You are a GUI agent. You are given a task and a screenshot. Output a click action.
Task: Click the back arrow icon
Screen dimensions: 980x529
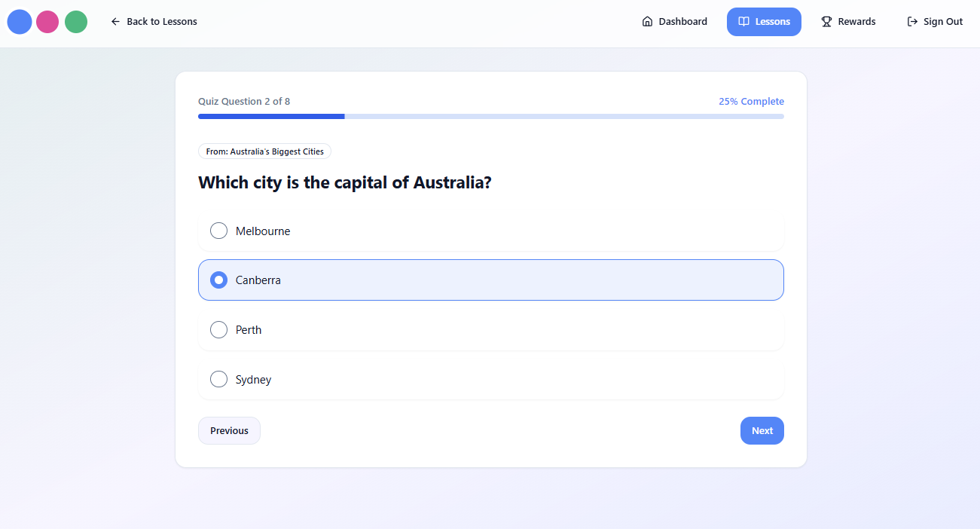point(115,22)
